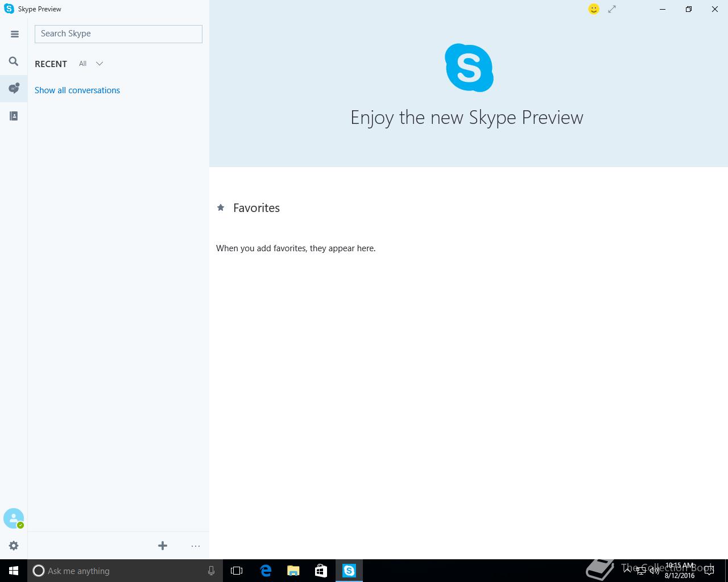This screenshot has width=728, height=582.
Task: Click the plus icon to start new conversation
Action: (x=163, y=546)
